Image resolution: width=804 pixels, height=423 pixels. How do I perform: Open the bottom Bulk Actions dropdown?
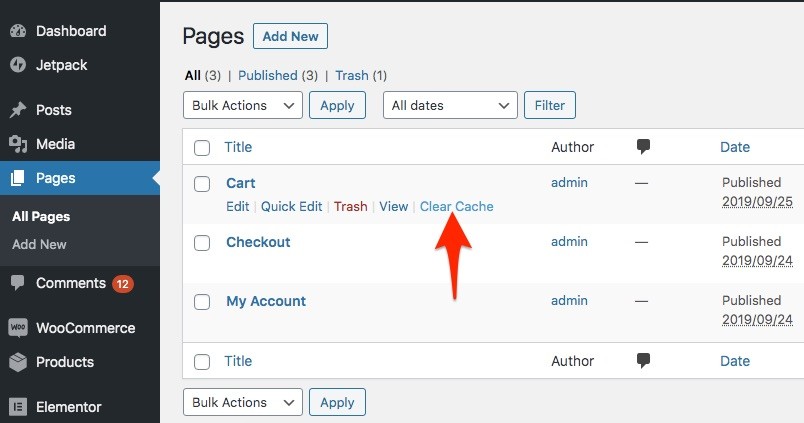tap(242, 402)
